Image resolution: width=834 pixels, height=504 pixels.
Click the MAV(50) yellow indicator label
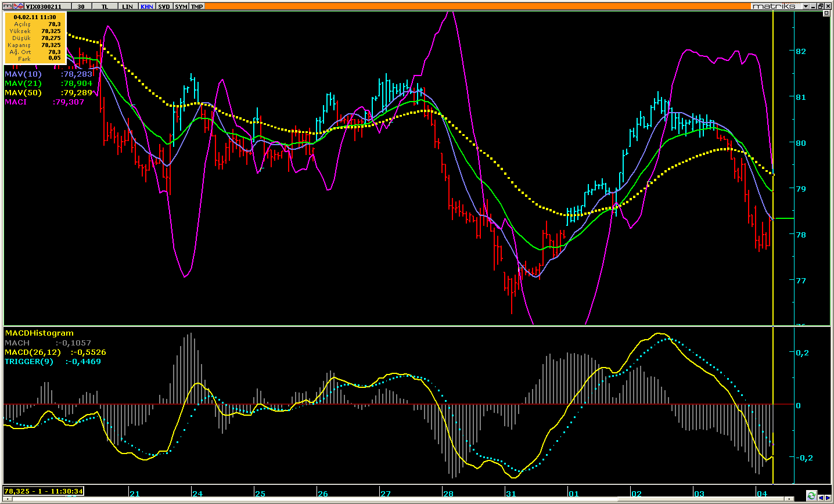click(23, 92)
